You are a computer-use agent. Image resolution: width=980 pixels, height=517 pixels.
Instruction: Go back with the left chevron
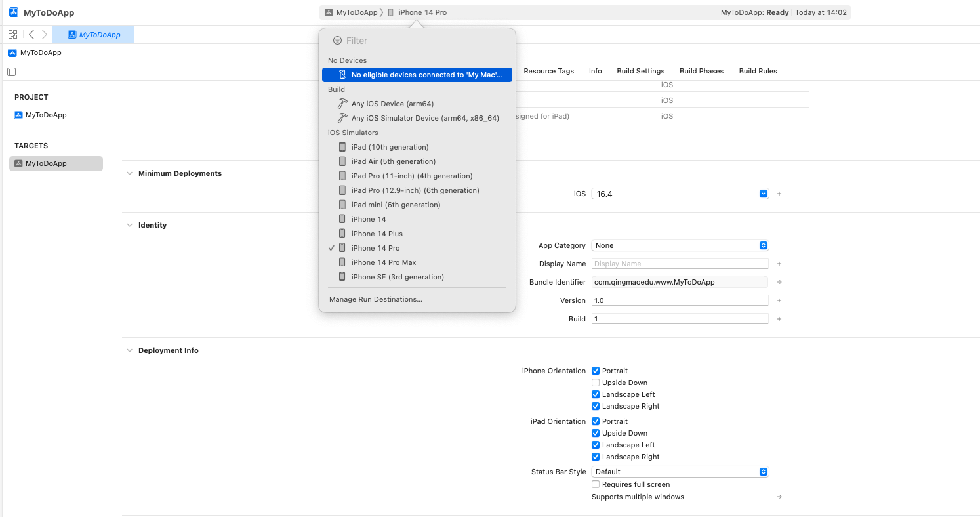pyautogui.click(x=31, y=35)
